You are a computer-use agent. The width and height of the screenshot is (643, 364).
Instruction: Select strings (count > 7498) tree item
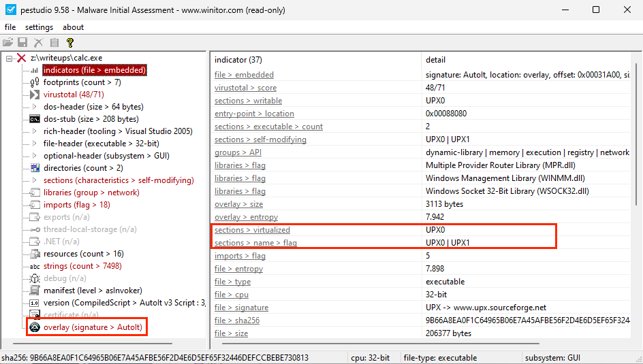coord(82,266)
